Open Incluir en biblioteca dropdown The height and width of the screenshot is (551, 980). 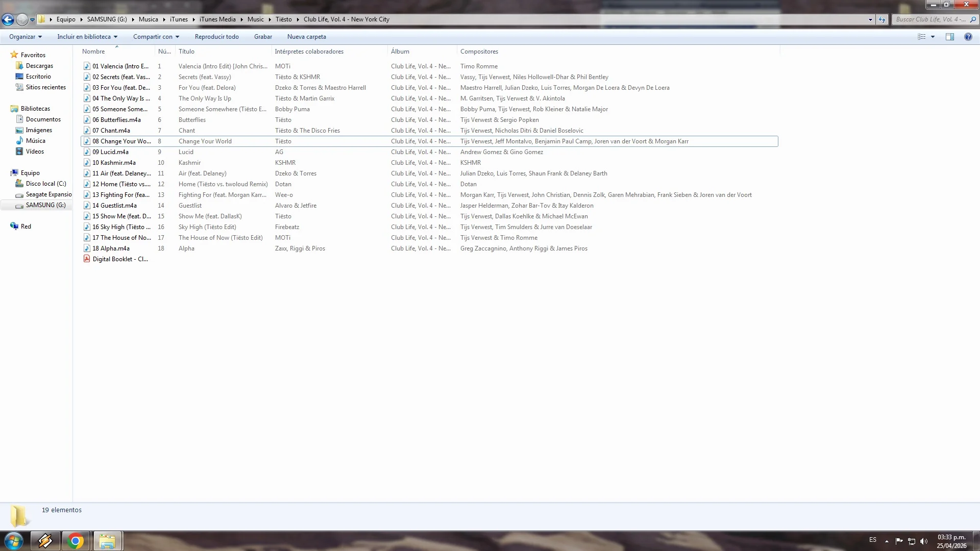[x=87, y=37]
